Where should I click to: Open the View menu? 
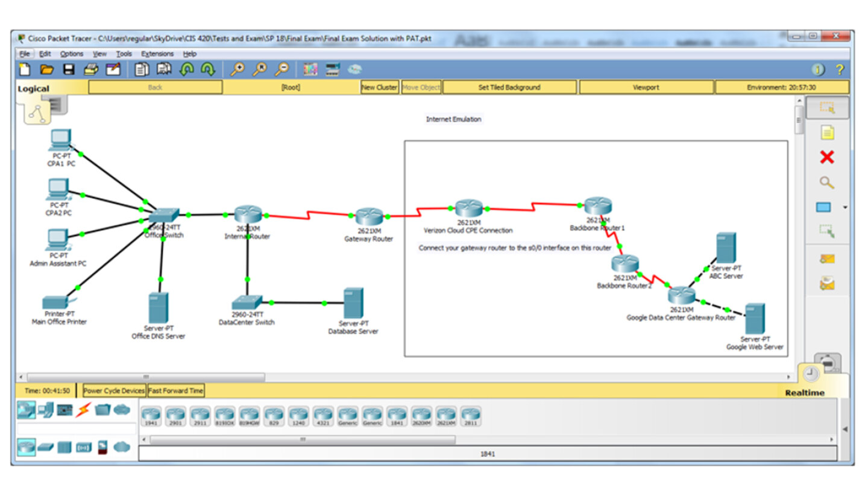pos(99,54)
